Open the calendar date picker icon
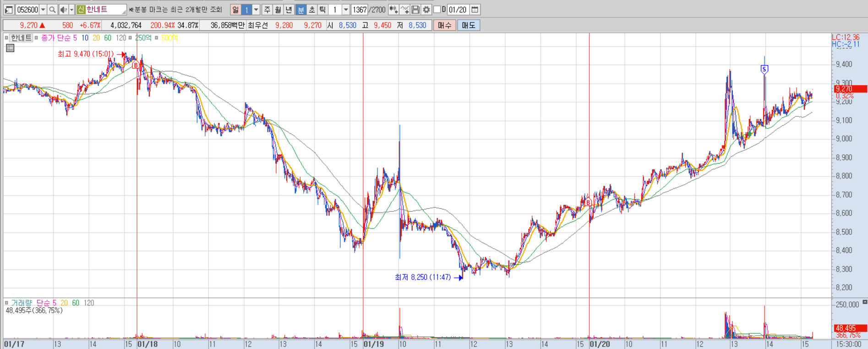Image resolution: width=868 pixels, height=349 pixels. [475, 10]
